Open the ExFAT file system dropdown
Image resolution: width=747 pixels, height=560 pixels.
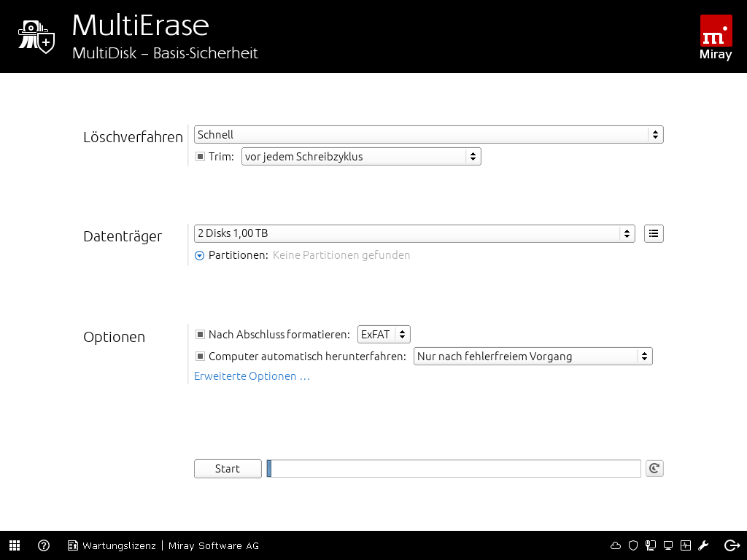(x=384, y=335)
